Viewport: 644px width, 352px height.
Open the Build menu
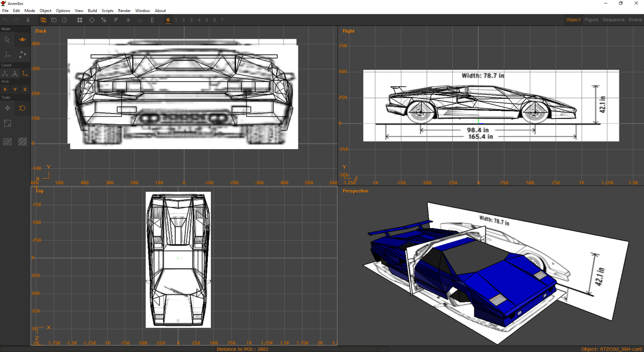click(x=92, y=10)
